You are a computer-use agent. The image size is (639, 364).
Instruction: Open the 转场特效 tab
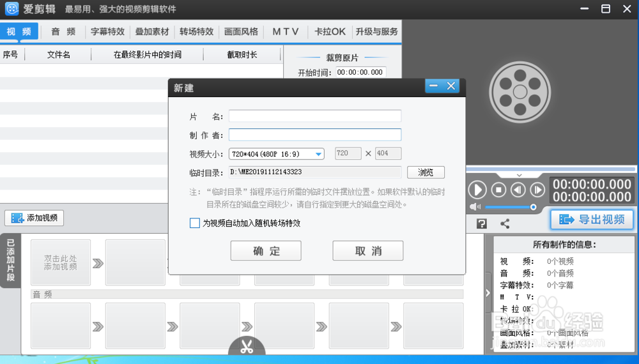click(x=196, y=31)
